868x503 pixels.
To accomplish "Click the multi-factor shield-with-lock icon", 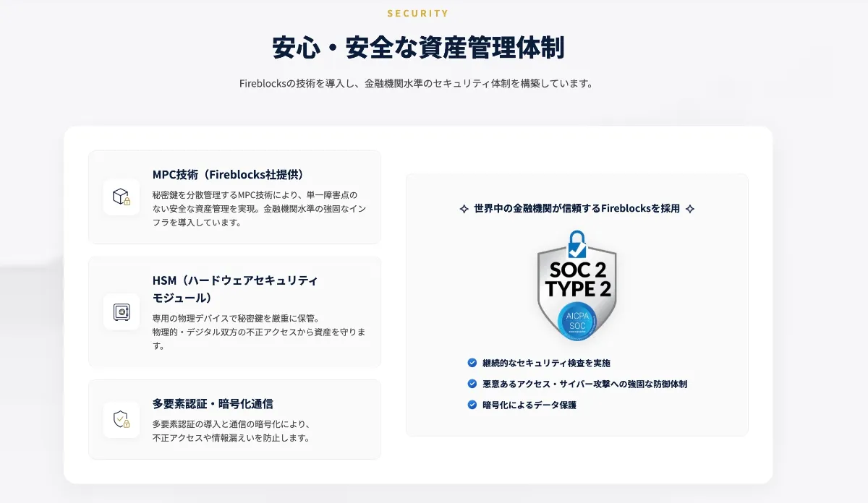I will click(122, 420).
